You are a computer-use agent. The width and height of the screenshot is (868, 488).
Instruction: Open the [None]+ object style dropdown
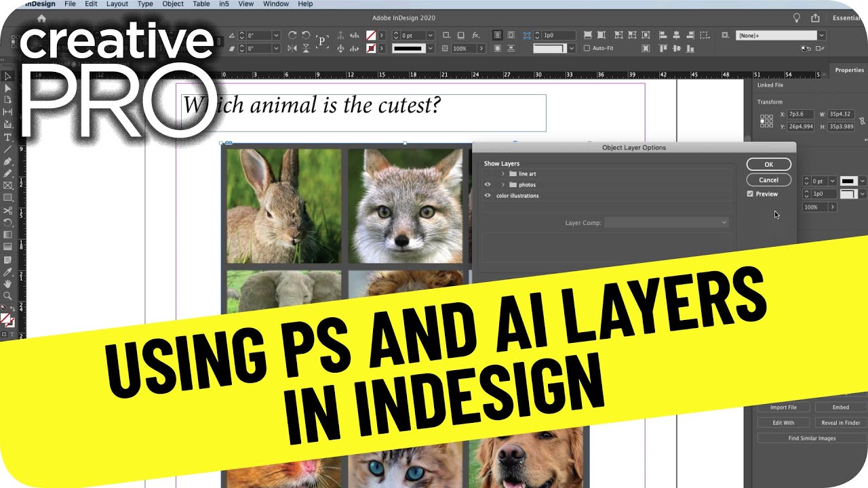[821, 35]
